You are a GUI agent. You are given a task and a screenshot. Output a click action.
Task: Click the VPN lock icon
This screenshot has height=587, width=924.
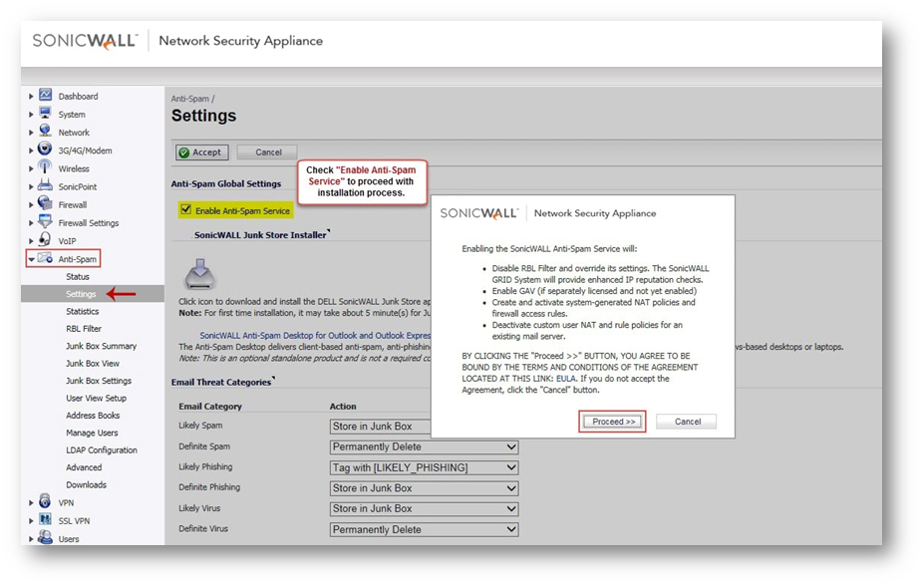[45, 501]
